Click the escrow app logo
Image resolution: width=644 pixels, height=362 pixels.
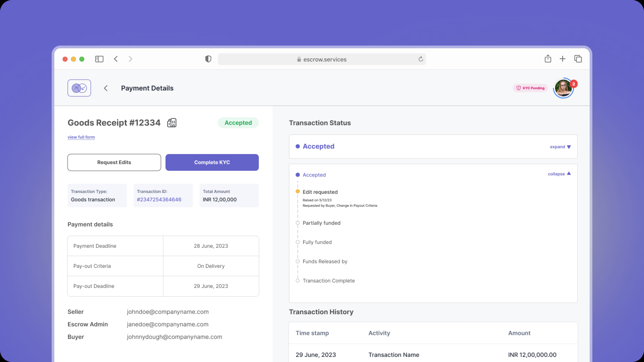click(x=79, y=88)
